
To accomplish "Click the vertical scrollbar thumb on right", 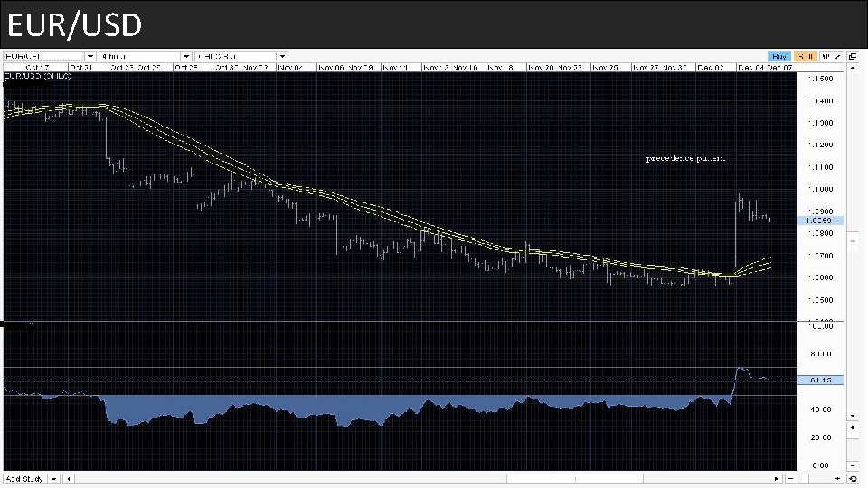I will point(853,241).
